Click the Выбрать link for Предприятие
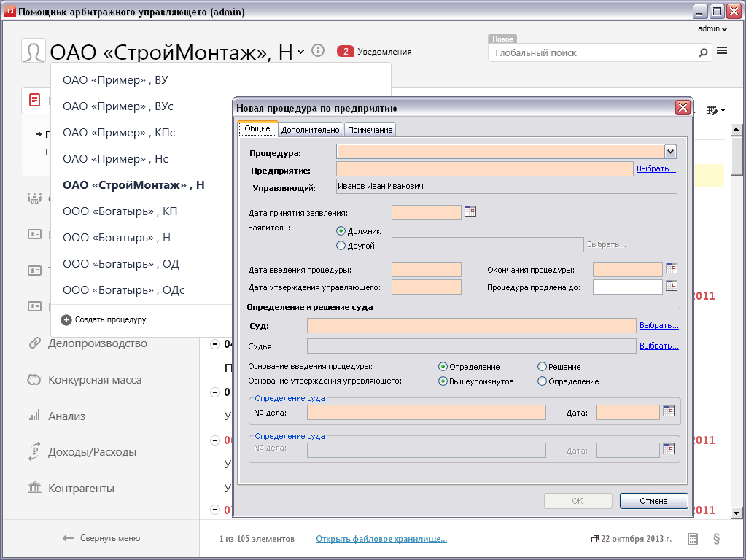This screenshot has height=560, width=746. coord(656,169)
